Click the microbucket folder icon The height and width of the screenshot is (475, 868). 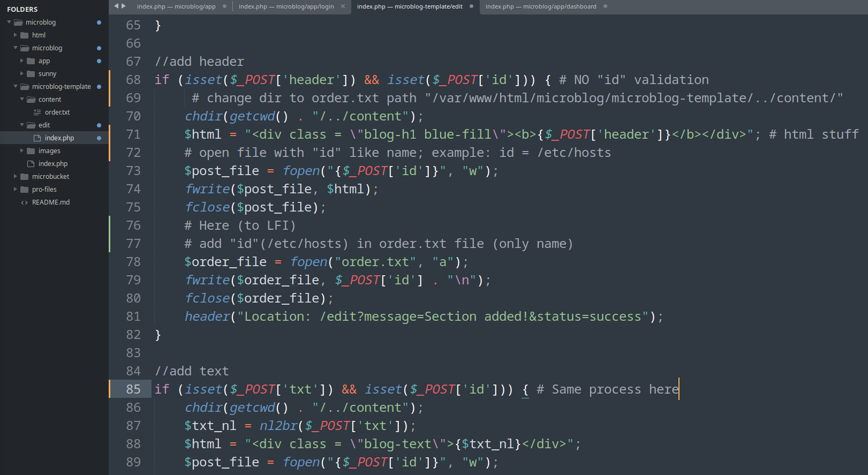click(x=25, y=177)
